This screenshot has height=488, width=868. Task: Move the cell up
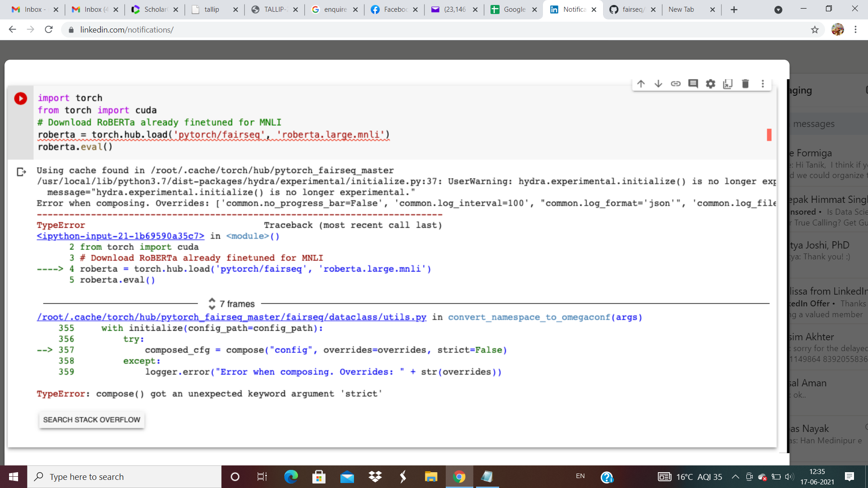tap(641, 84)
